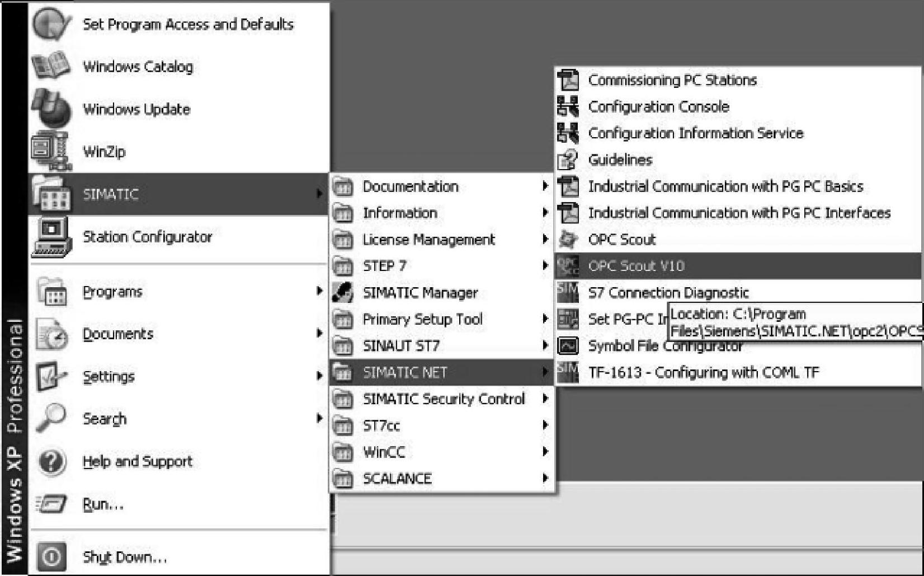924x576 pixels.
Task: Expand the SCALANCE submenu arrow
Action: [x=545, y=478]
